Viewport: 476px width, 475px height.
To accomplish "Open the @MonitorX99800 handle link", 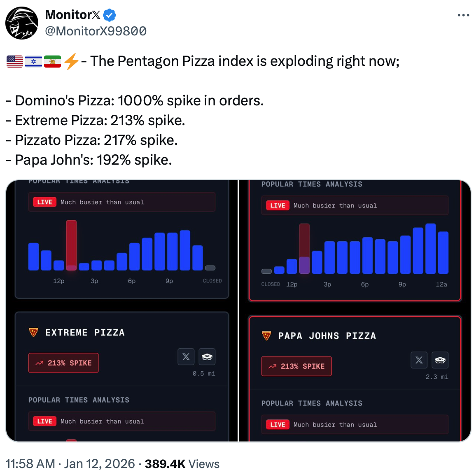I will click(96, 31).
